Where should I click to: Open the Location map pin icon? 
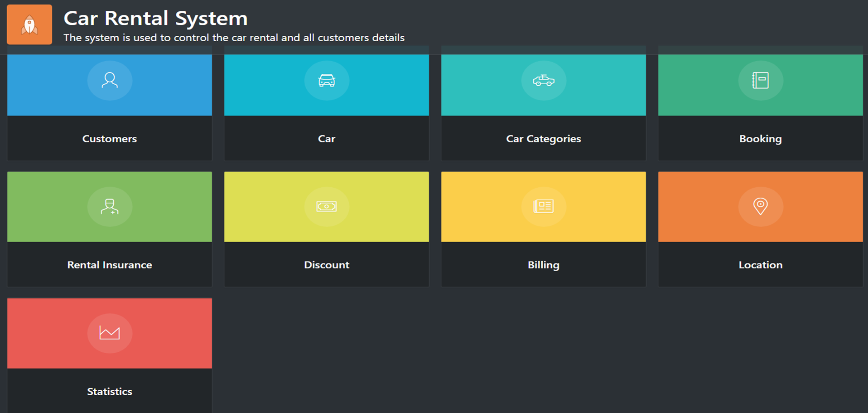click(760, 206)
